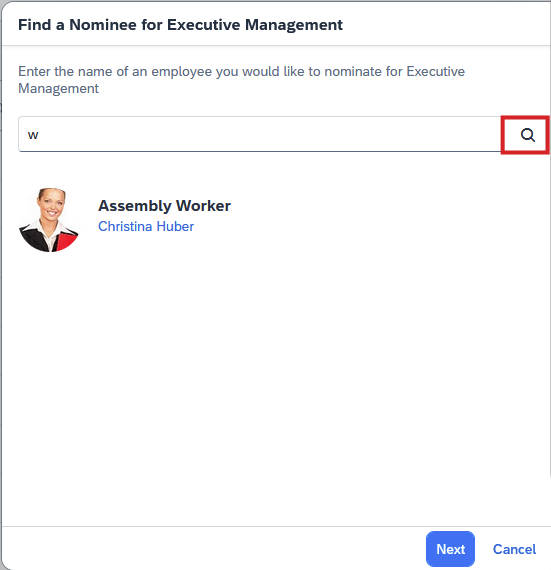The height and width of the screenshot is (570, 551).
Task: Click the magnifying glass search icon
Action: pyautogui.click(x=527, y=135)
